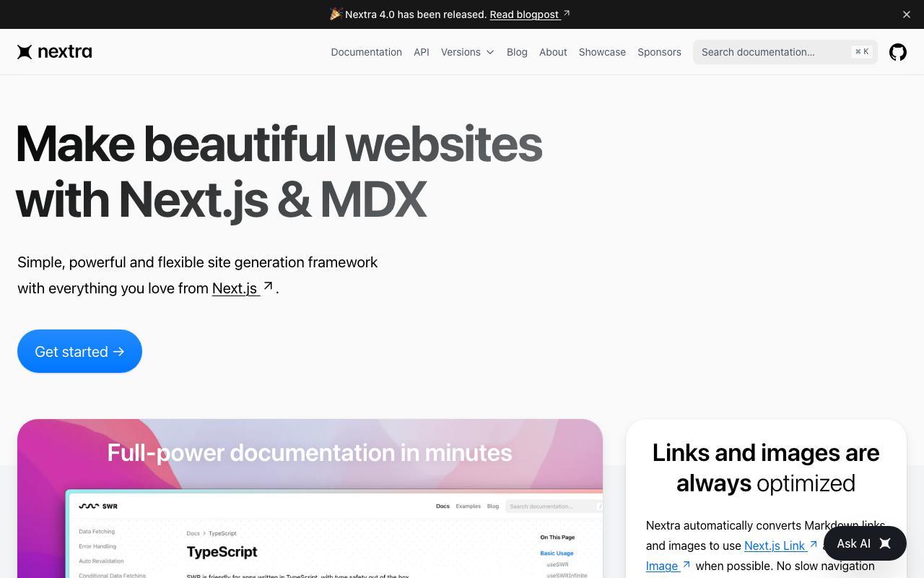This screenshot has width=924, height=578.
Task: Follow the Next.js link in tagline
Action: (x=243, y=288)
